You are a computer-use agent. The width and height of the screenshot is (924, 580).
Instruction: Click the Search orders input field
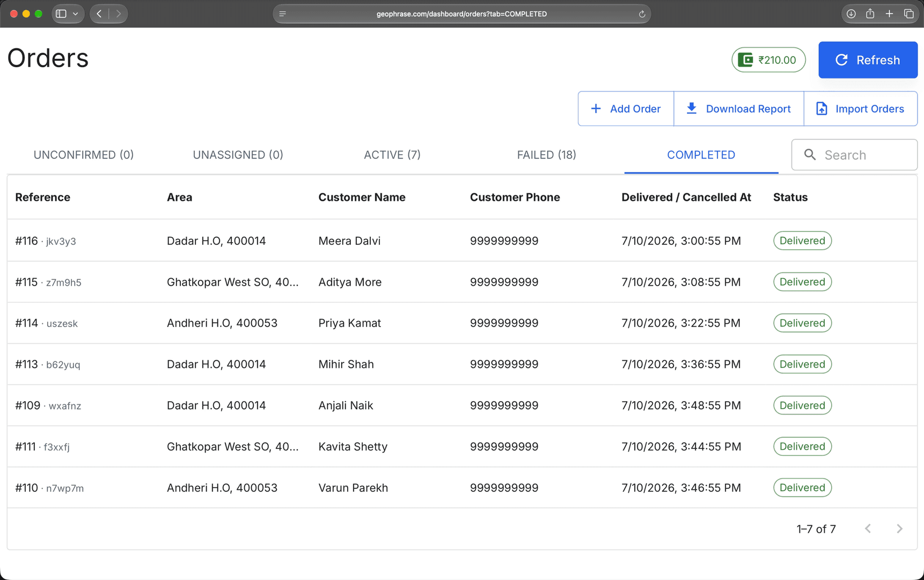[854, 155]
